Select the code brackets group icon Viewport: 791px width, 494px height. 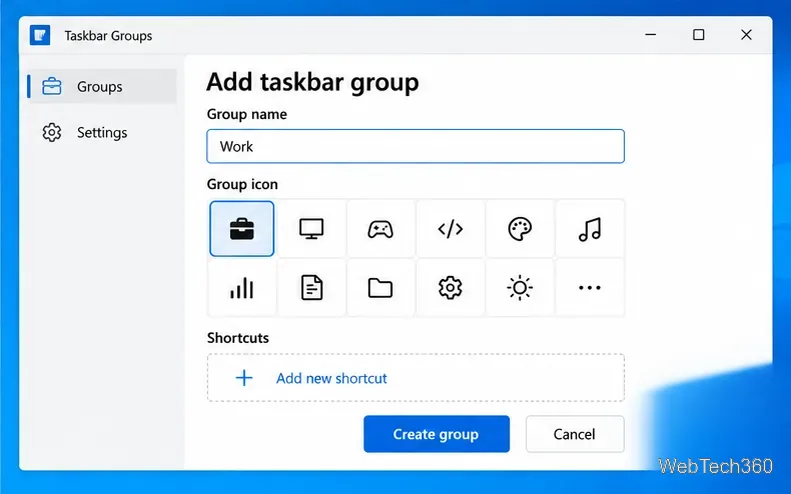(450, 229)
